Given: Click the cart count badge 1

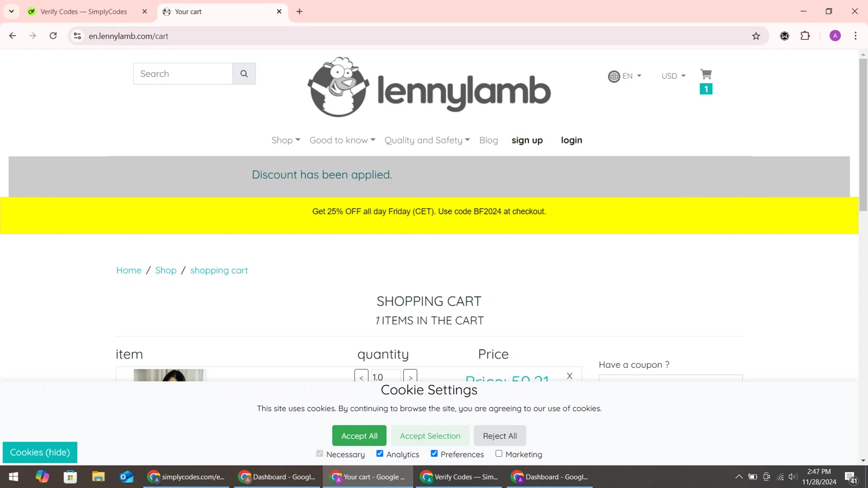Looking at the screenshot, I should [706, 89].
